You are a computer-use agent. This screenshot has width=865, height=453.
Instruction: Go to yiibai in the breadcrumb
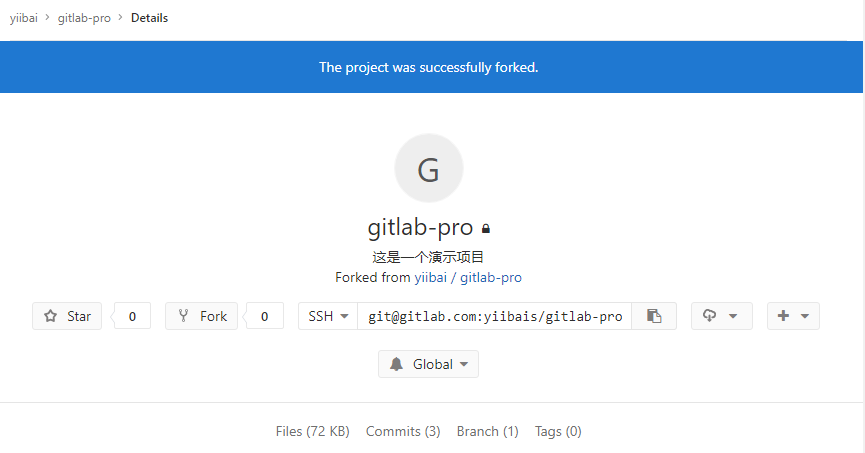coord(24,18)
